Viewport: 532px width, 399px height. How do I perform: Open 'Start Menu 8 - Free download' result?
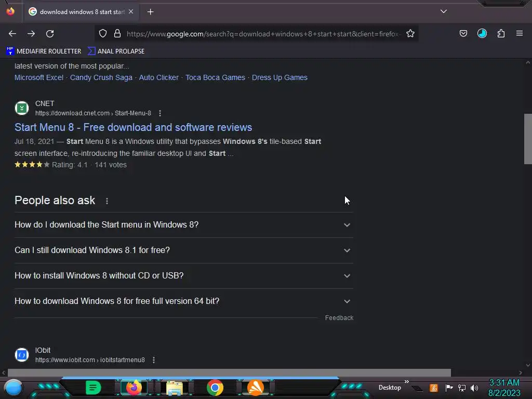[134, 127]
